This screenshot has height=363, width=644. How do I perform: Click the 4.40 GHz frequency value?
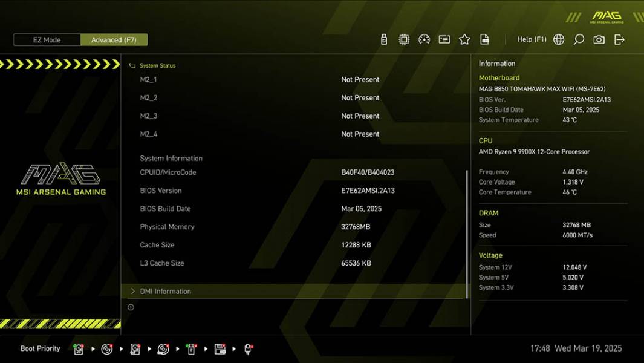pos(575,172)
